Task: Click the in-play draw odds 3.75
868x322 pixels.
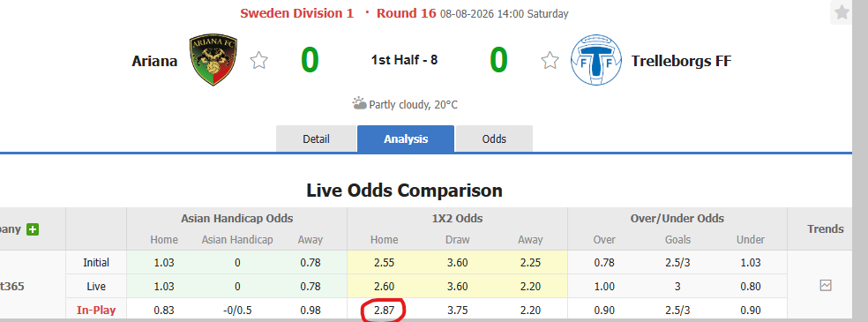Action: [x=457, y=311]
